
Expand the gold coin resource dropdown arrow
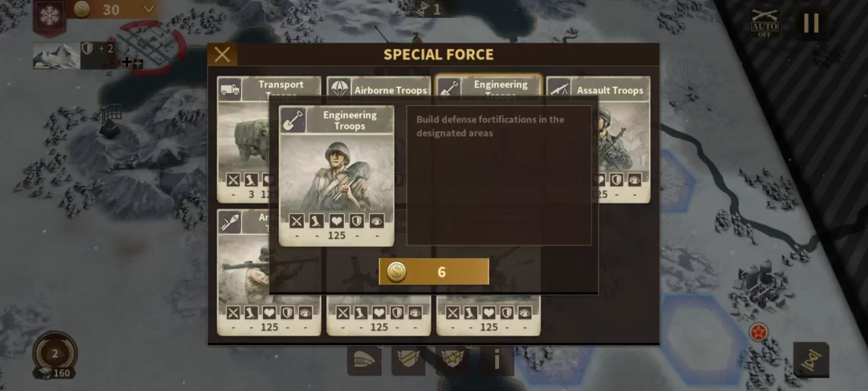[149, 10]
